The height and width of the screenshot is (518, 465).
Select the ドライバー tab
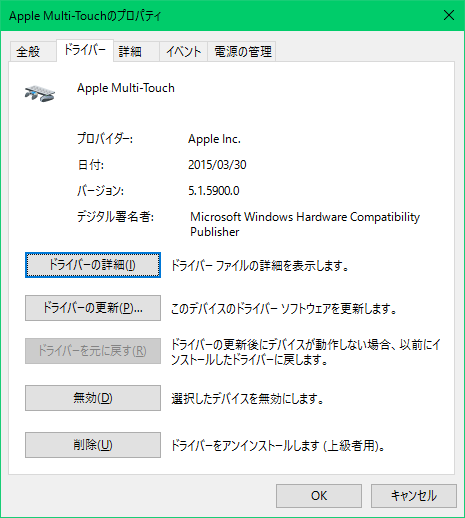coord(85,50)
